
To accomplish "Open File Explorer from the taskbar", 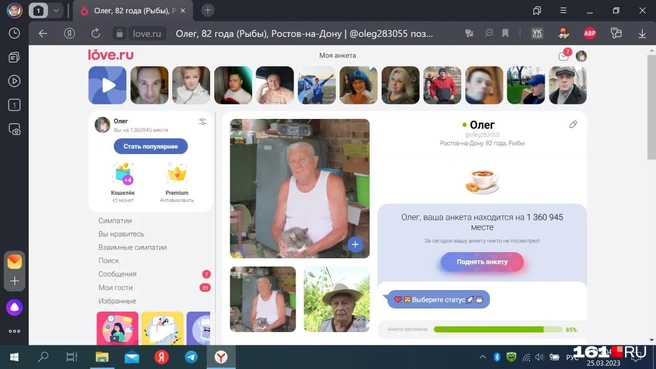I will coord(102,357).
